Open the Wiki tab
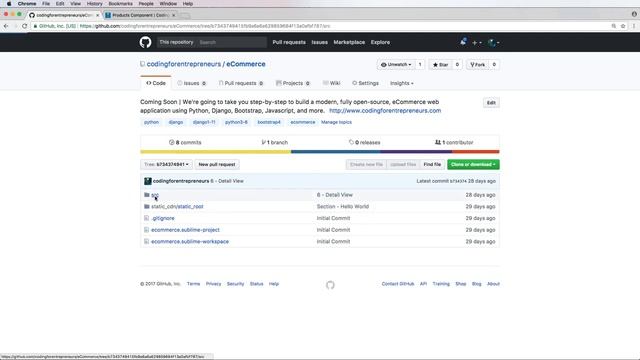 [x=331, y=83]
